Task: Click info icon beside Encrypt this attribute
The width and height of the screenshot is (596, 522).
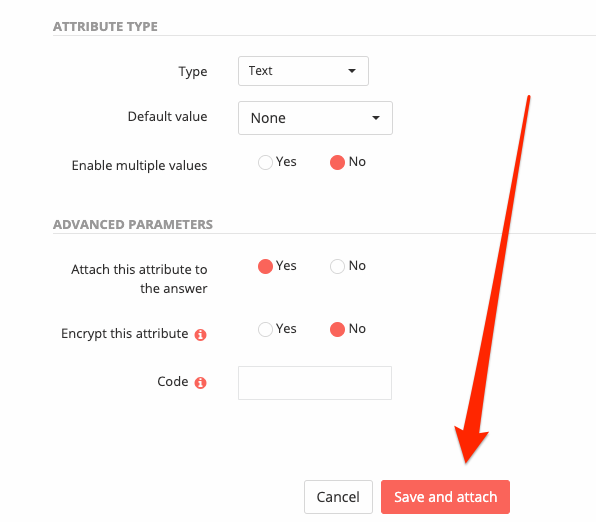Action: click(200, 335)
